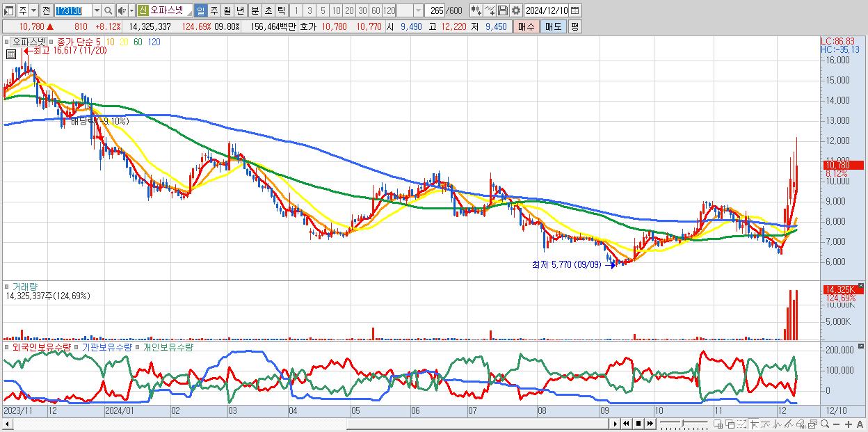Select the 분 minute period button
Viewport: 868px width, 432px height.
click(x=255, y=10)
